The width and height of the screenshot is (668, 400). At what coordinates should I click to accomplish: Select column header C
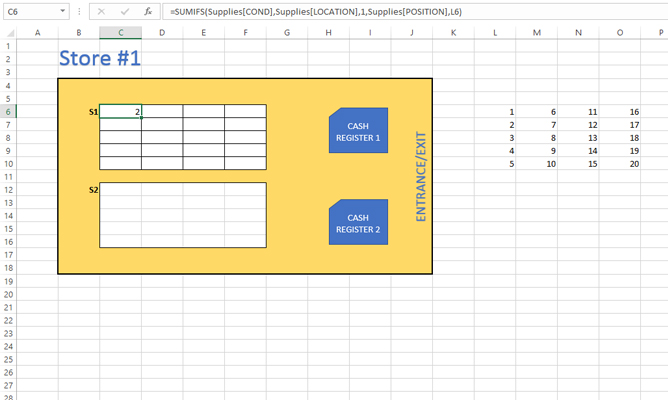coord(120,33)
